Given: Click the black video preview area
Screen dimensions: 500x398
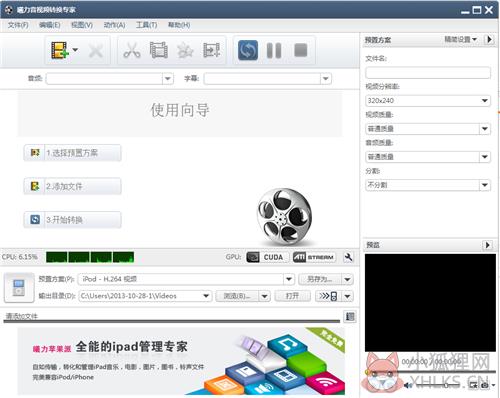Looking at the screenshot, I should 430,303.
